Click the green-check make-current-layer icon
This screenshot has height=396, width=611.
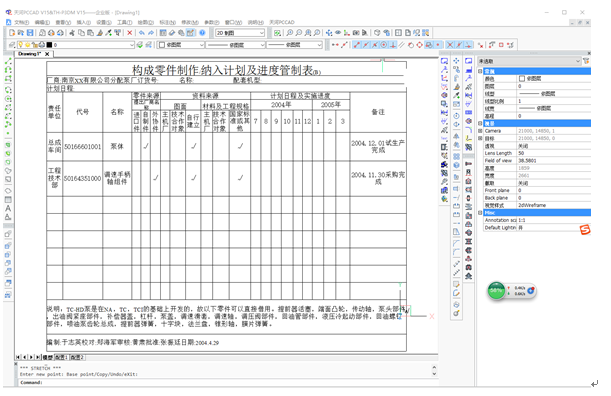click(x=140, y=45)
